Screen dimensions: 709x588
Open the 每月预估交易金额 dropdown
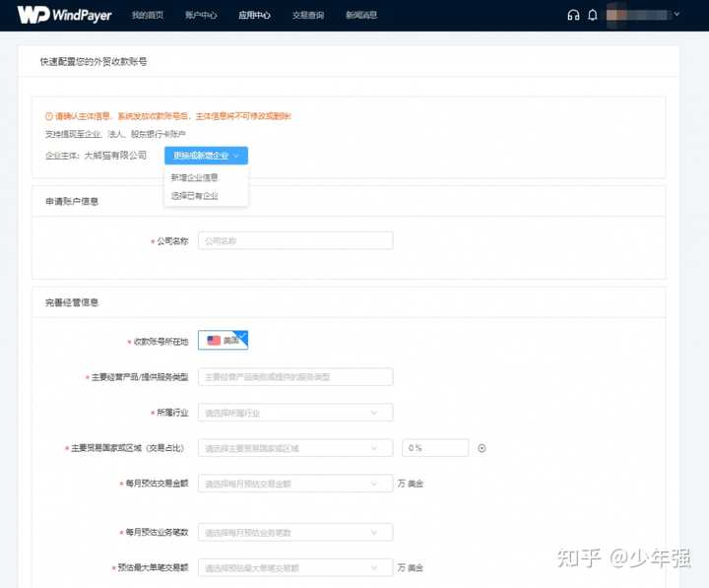[295, 484]
